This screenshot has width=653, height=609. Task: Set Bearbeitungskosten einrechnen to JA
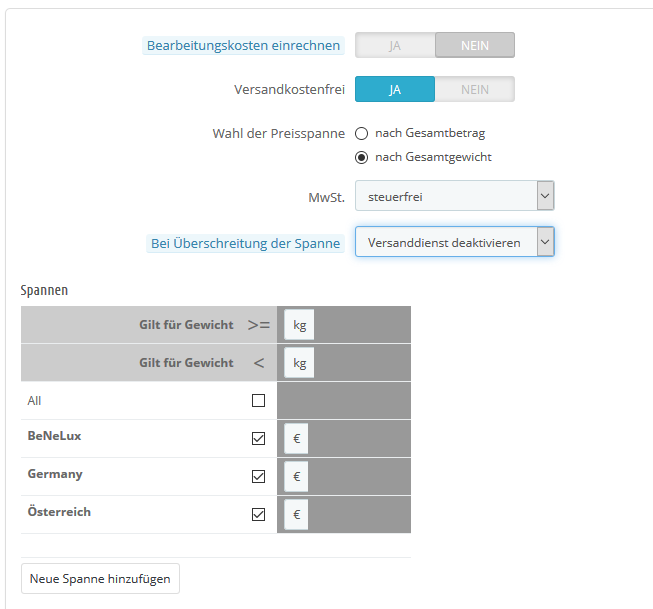click(x=395, y=45)
